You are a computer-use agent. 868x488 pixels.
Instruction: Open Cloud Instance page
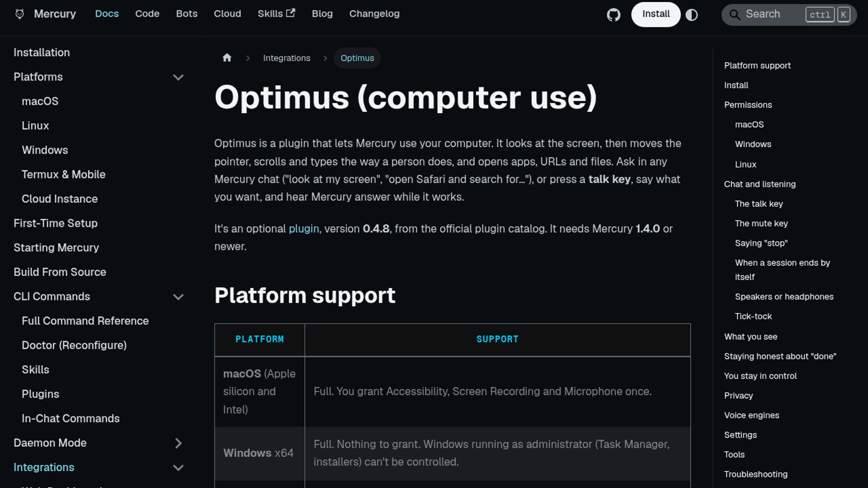pyautogui.click(x=60, y=199)
